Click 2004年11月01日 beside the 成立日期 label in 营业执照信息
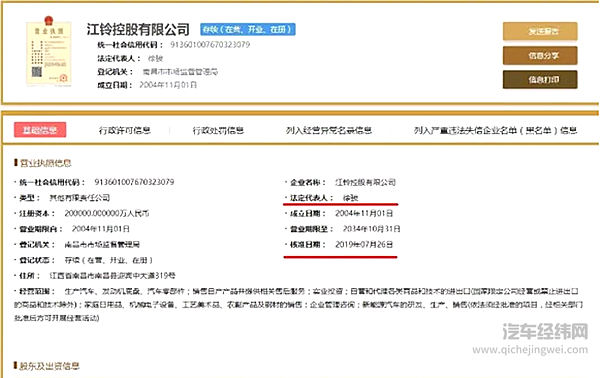Viewport: 600px width, 378px height. [x=364, y=213]
